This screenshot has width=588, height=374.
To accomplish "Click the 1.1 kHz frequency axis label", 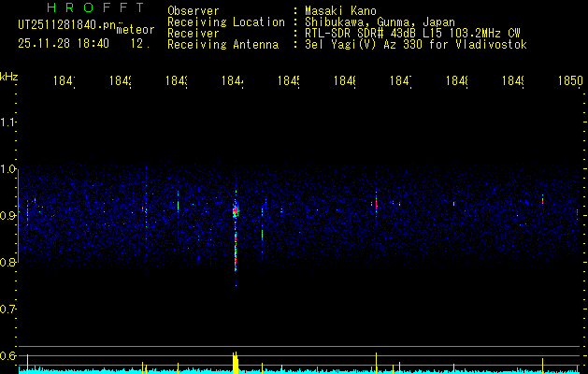I will point(7,122).
